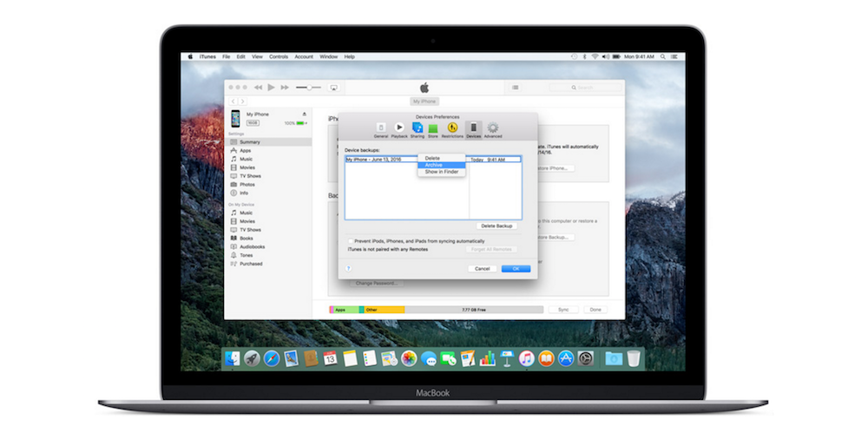This screenshot has width=868, height=439.
Task: Open the Sharing preferences pane
Action: tap(418, 130)
